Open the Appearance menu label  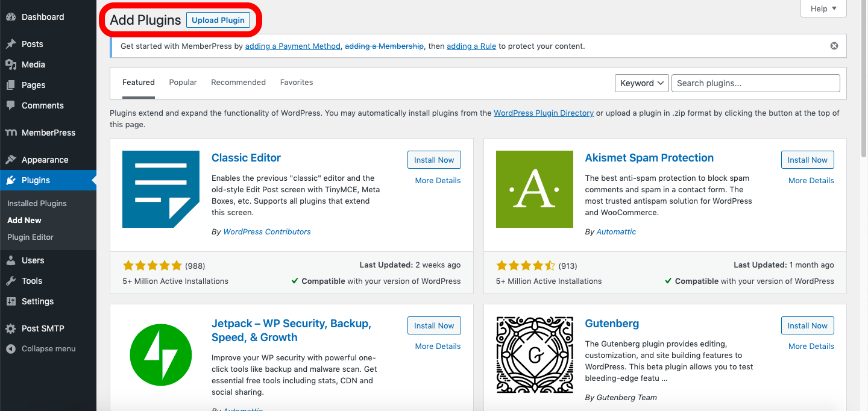click(x=45, y=160)
